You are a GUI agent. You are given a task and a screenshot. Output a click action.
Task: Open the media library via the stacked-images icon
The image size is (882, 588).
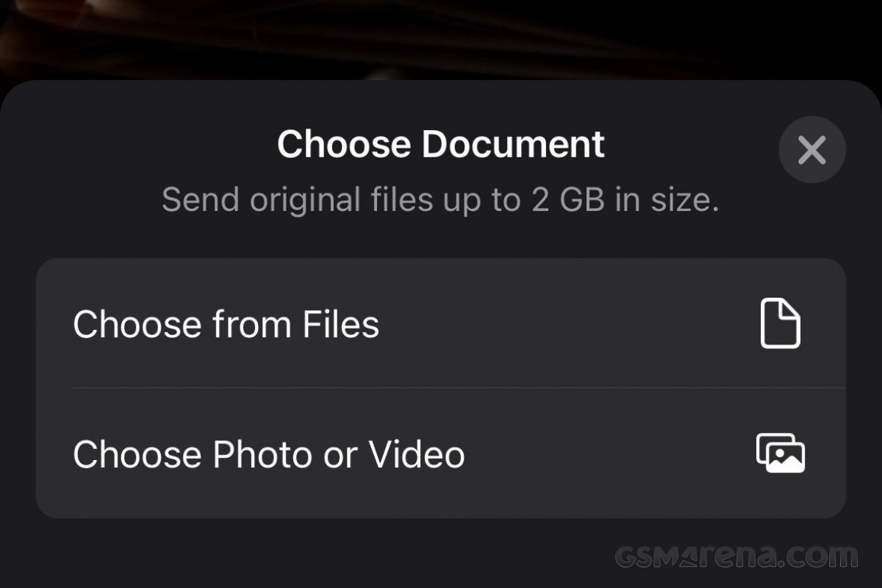click(x=781, y=453)
